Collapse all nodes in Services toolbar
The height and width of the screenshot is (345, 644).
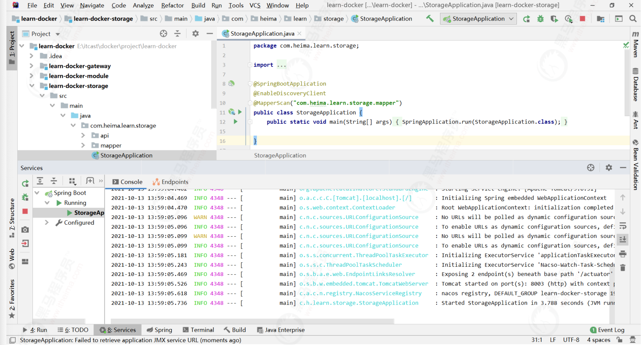pos(54,181)
